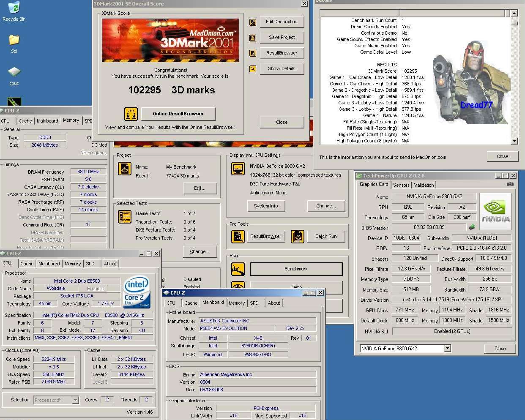Switch to the GPU-Z Sensors tab

[401, 185]
